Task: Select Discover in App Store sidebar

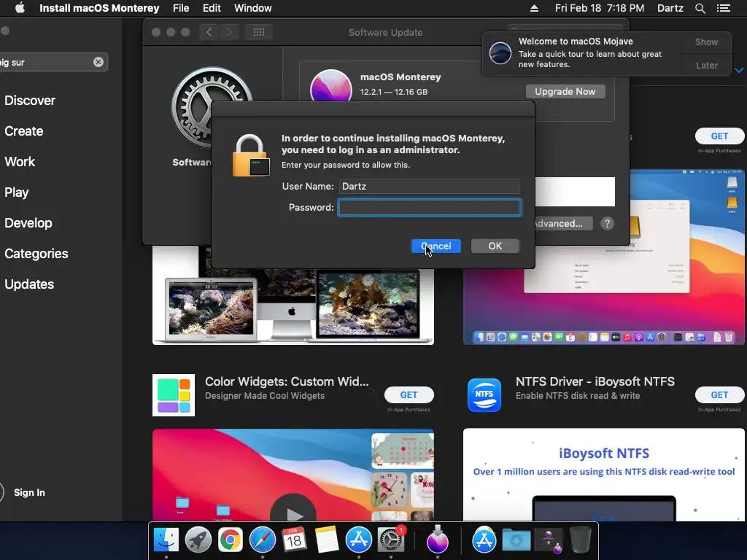Action: (30, 101)
